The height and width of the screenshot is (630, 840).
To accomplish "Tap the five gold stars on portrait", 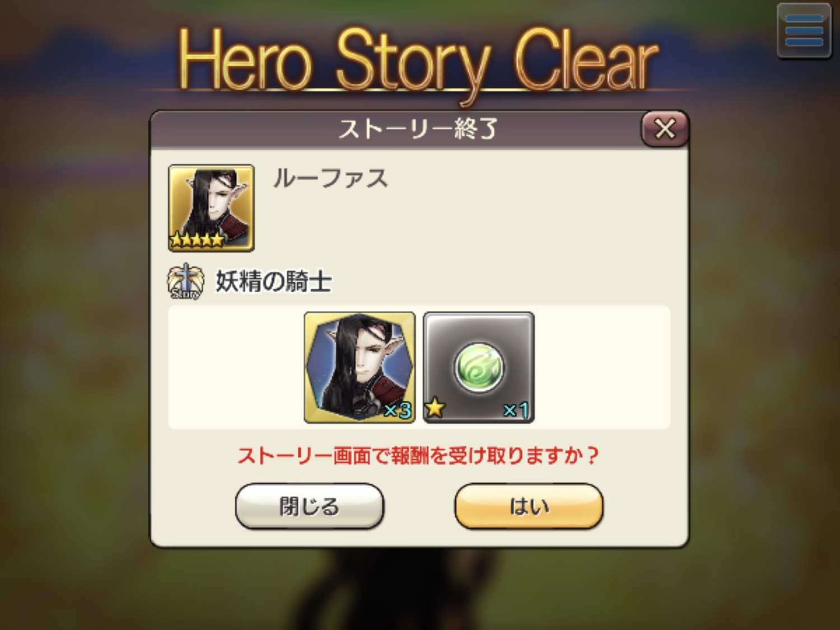I will [197, 240].
